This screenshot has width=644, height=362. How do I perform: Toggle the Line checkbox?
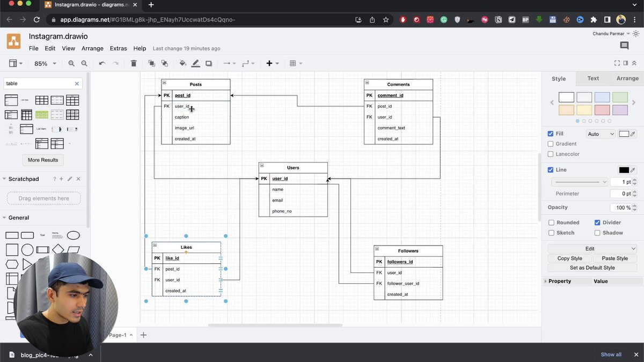(551, 169)
